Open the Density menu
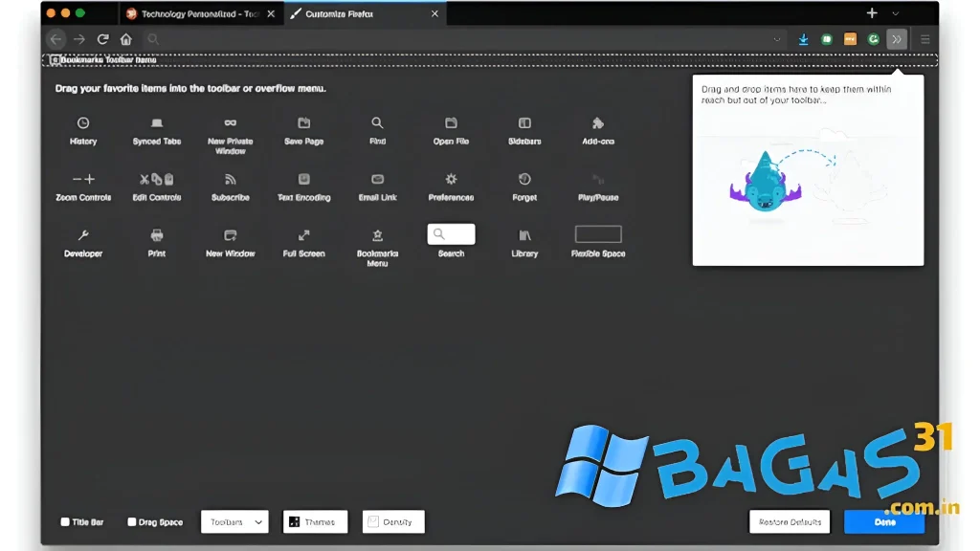The height and width of the screenshot is (551, 980). tap(393, 522)
